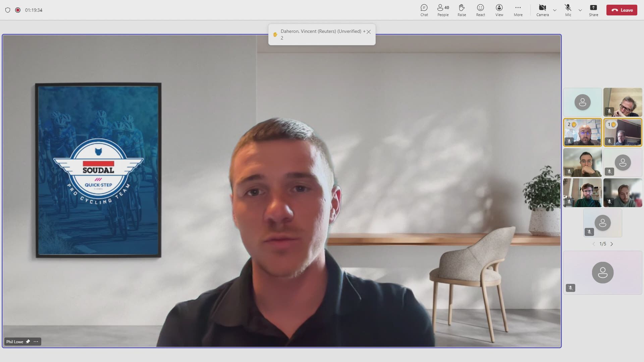Select participant thumbnail with raised hand 2
Viewport: 644px width, 362px height.
pyautogui.click(x=582, y=132)
